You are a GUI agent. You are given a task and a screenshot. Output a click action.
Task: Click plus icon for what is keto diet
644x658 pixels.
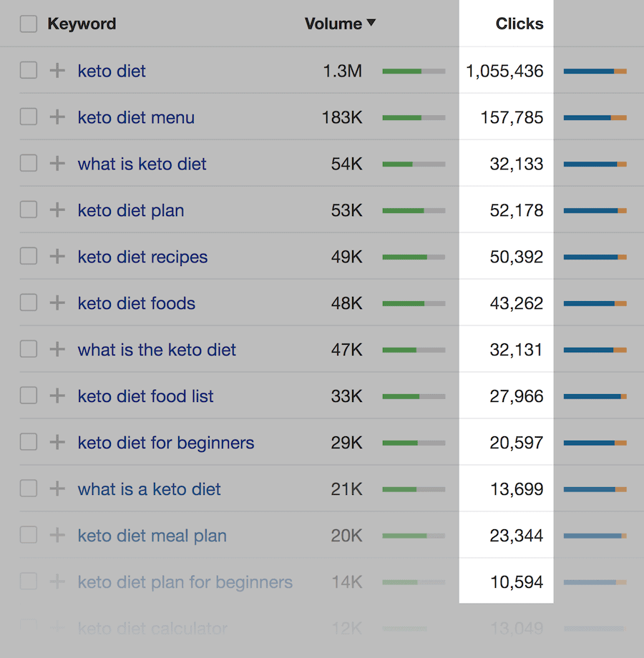(x=57, y=164)
